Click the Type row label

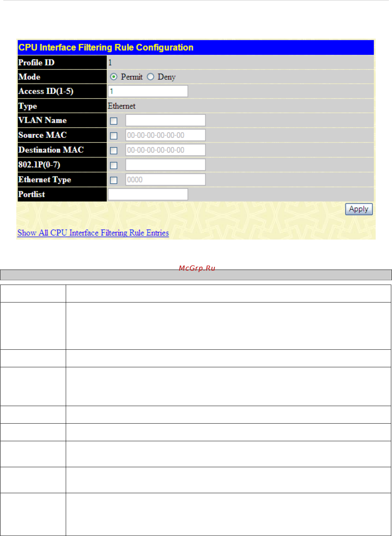coord(28,106)
